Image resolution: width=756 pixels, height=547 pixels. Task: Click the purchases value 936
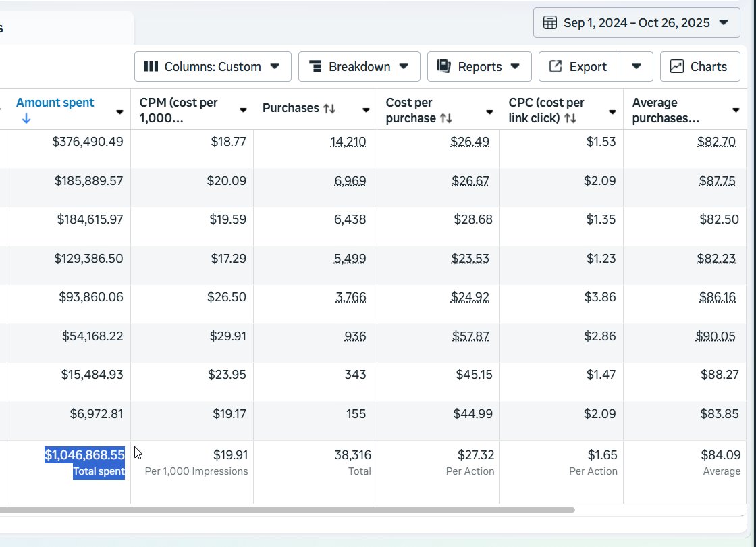coord(355,336)
